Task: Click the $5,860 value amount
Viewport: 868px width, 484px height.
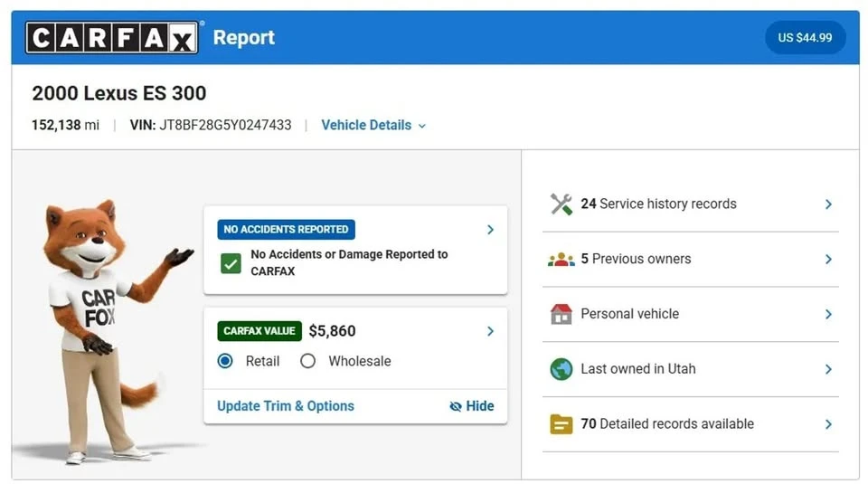Action: click(332, 331)
